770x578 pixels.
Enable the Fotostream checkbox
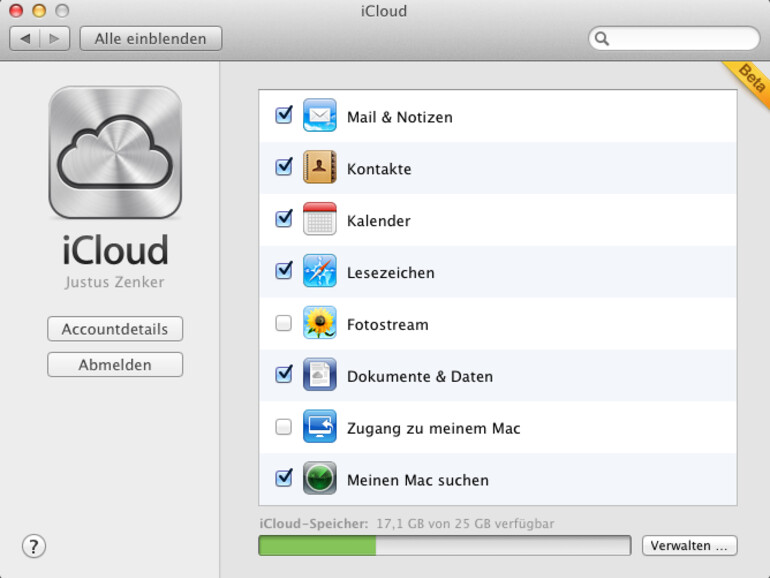point(283,323)
